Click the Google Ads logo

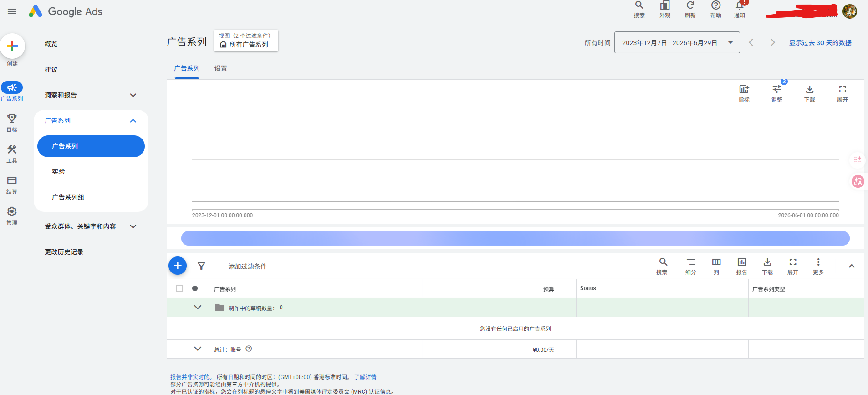pos(65,11)
